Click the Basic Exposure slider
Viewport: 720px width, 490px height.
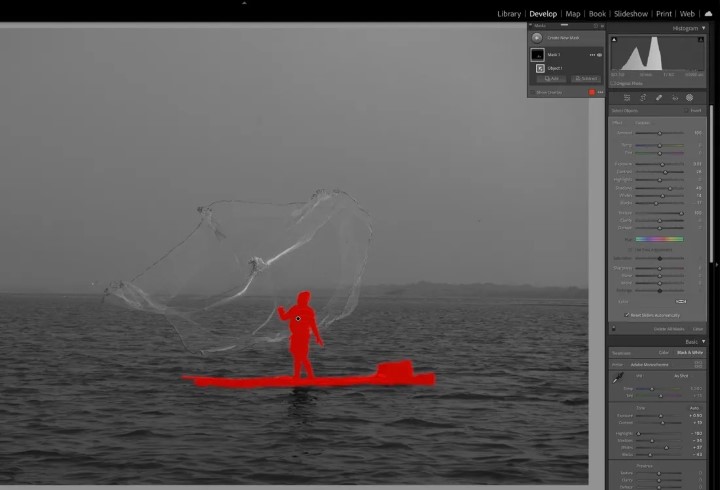659,416
